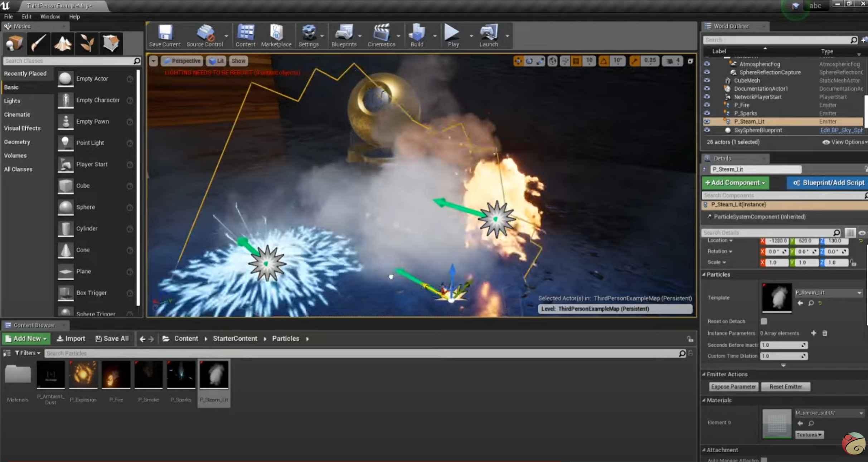The image size is (868, 462).
Task: Click Launch toolbar icon
Action: (489, 36)
